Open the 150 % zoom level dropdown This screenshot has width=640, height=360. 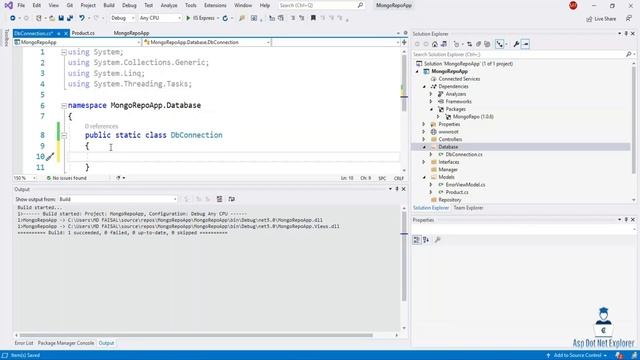coord(24,178)
